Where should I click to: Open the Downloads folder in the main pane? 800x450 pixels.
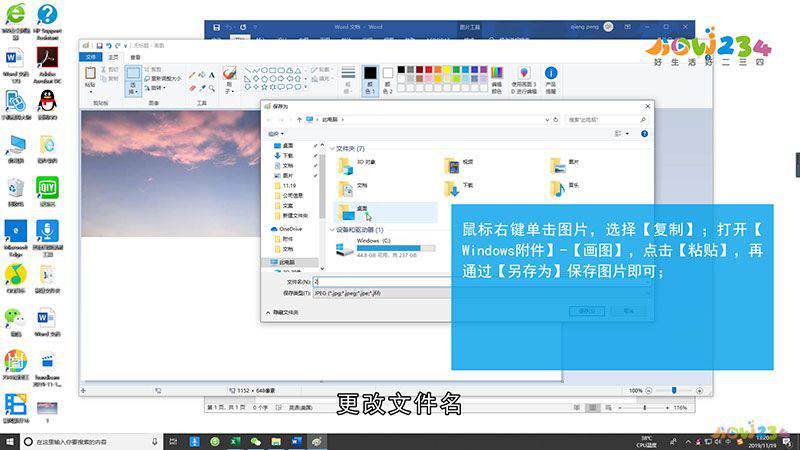[x=459, y=189]
